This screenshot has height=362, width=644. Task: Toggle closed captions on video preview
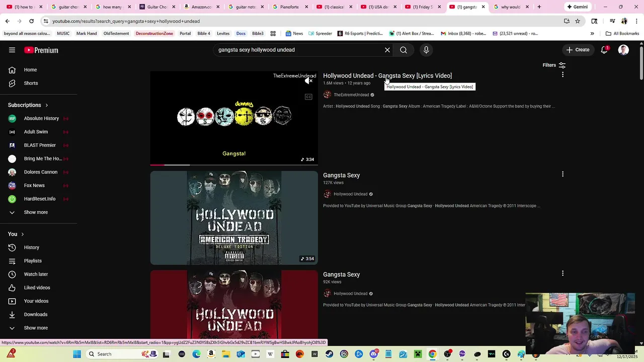click(x=309, y=97)
